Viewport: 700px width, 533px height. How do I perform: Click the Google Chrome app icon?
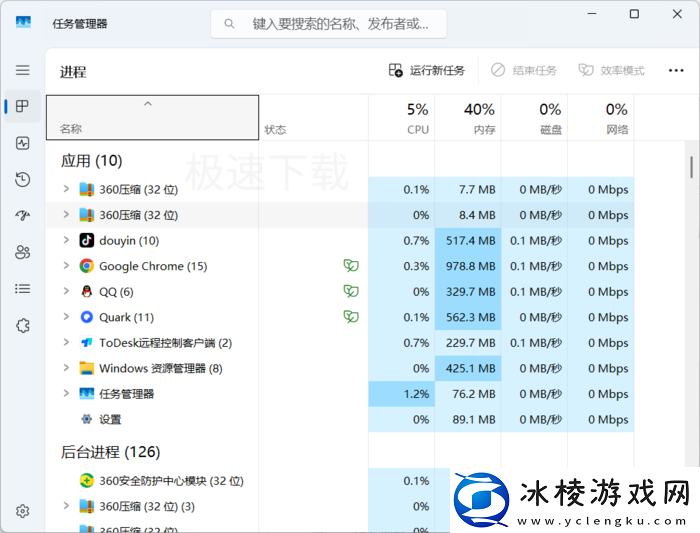pos(87,266)
